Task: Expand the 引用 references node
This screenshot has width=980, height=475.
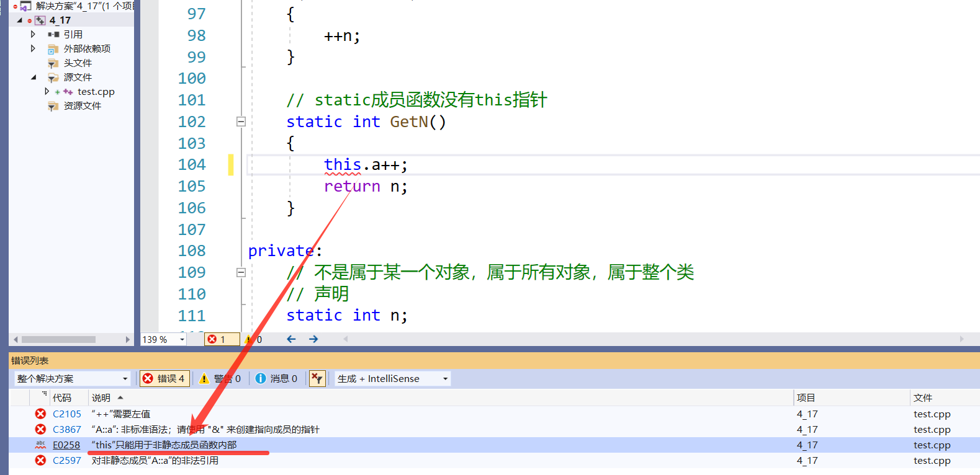Action: [33, 34]
